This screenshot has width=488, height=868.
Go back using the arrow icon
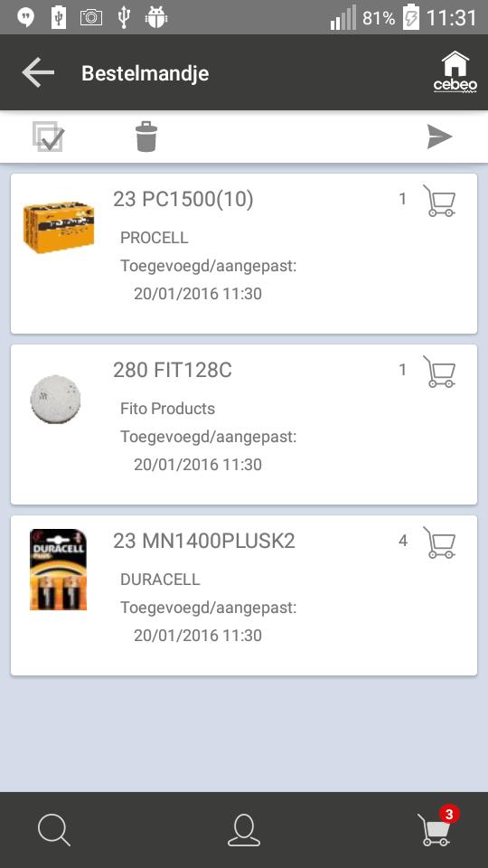pyautogui.click(x=38, y=72)
